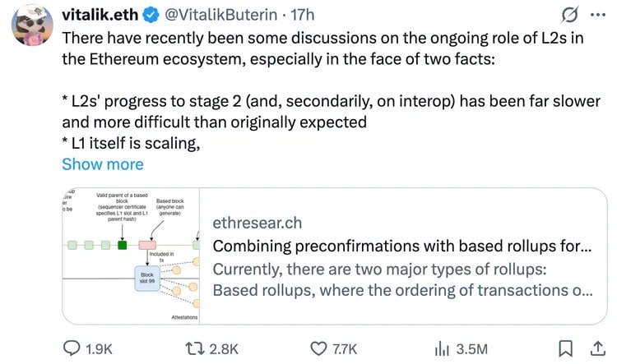617x364 pixels.
Task: Bookmark this tweet
Action: click(565, 348)
